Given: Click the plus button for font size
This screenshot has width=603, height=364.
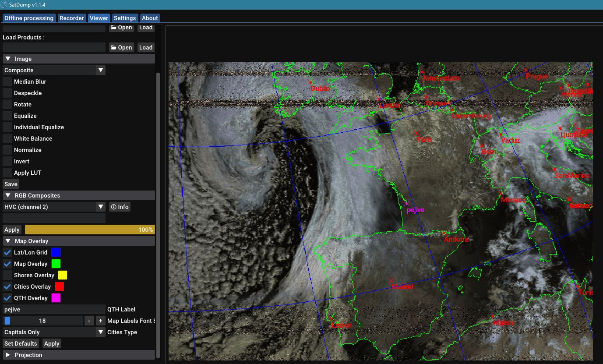Looking at the screenshot, I should [100, 321].
